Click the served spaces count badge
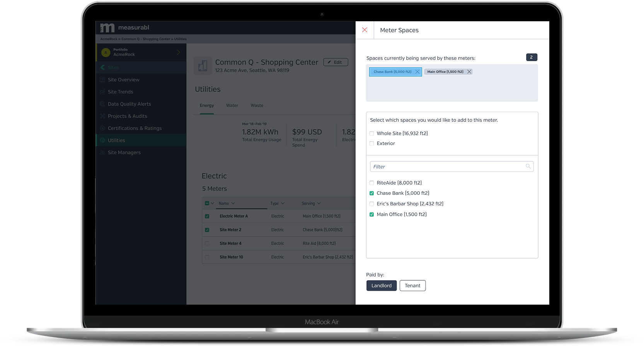The width and height of the screenshot is (644, 346). click(532, 57)
